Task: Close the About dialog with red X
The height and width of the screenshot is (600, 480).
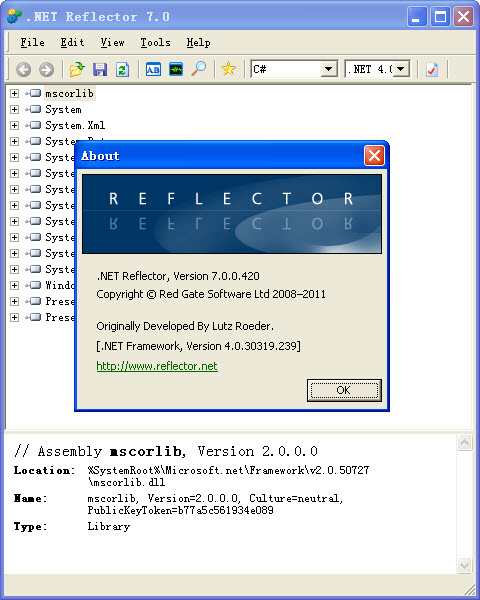Action: tap(374, 156)
